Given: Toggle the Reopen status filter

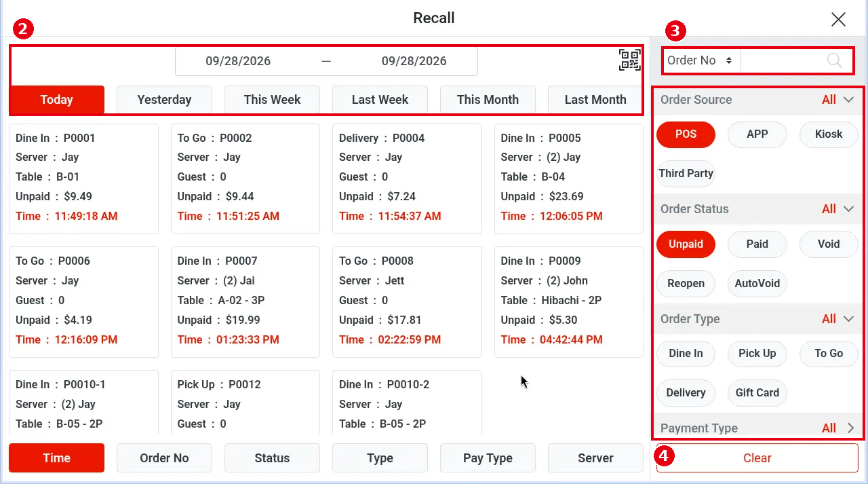Looking at the screenshot, I should pos(686,284).
